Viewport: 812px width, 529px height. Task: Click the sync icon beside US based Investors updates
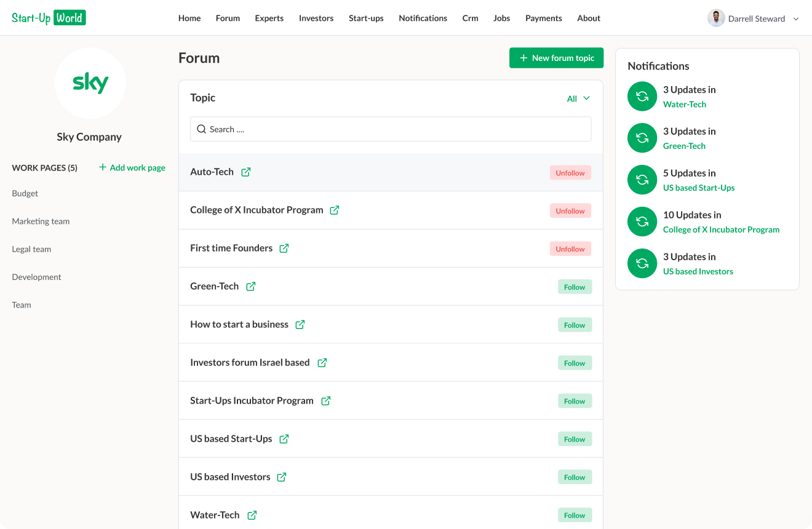point(642,263)
